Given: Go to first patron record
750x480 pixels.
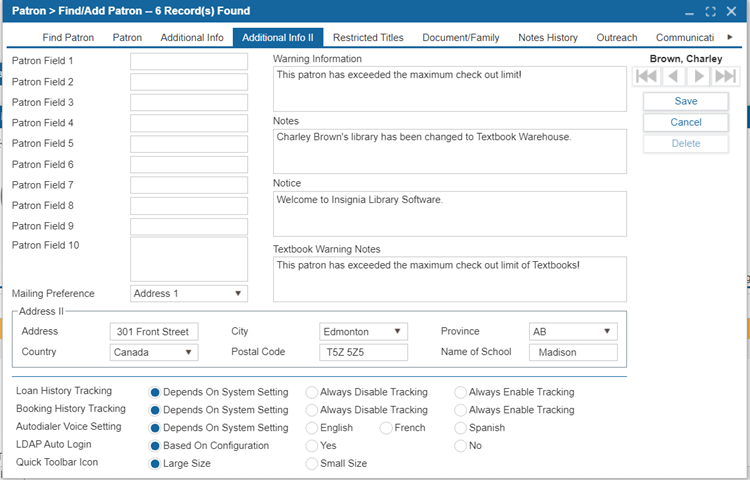Looking at the screenshot, I should pyautogui.click(x=646, y=76).
